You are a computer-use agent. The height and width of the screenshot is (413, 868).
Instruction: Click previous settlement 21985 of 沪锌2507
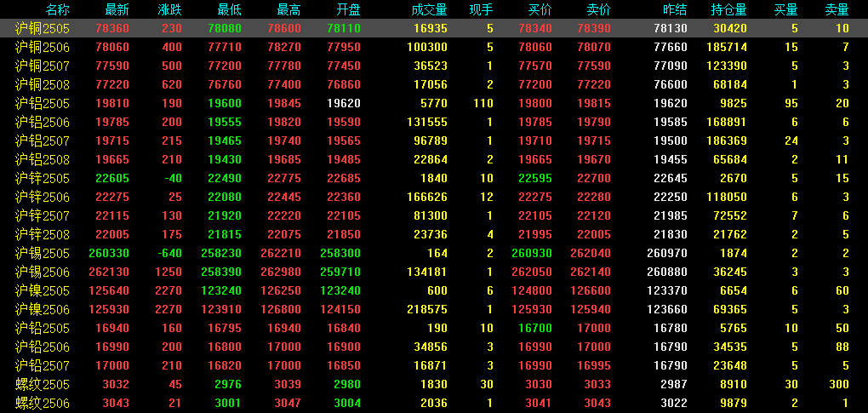(x=671, y=215)
